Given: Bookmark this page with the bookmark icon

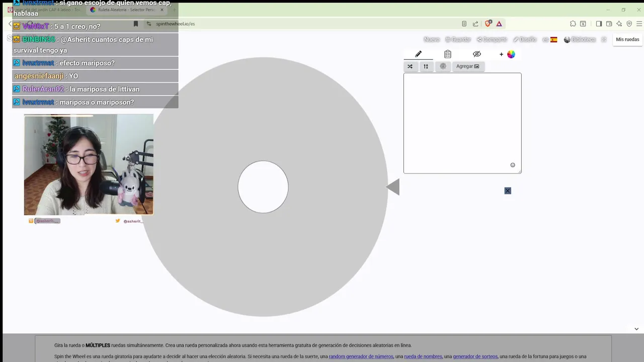Looking at the screenshot, I should (x=136, y=24).
